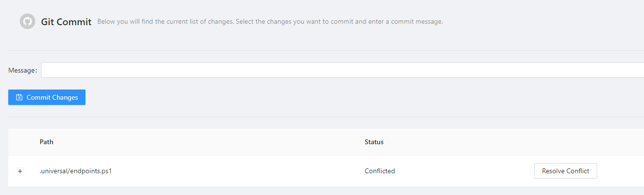Click the empty header cell above the plus icon
This screenshot has width=644, height=195.
click(x=20, y=142)
